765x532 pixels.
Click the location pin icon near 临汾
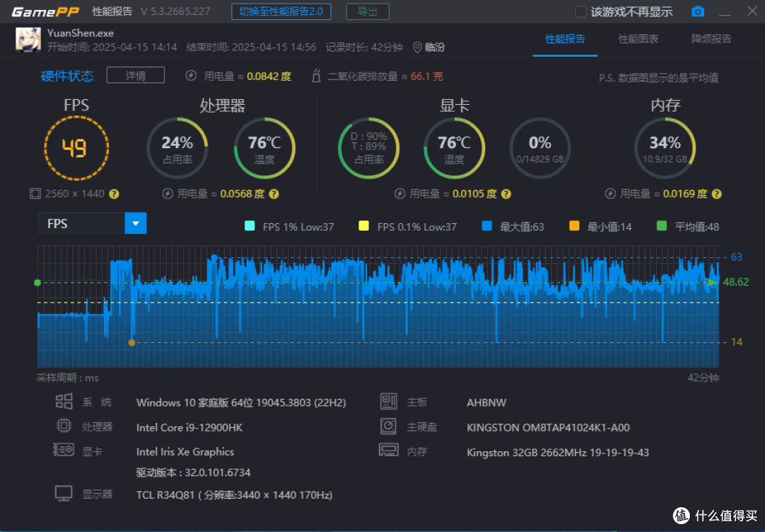(417, 47)
